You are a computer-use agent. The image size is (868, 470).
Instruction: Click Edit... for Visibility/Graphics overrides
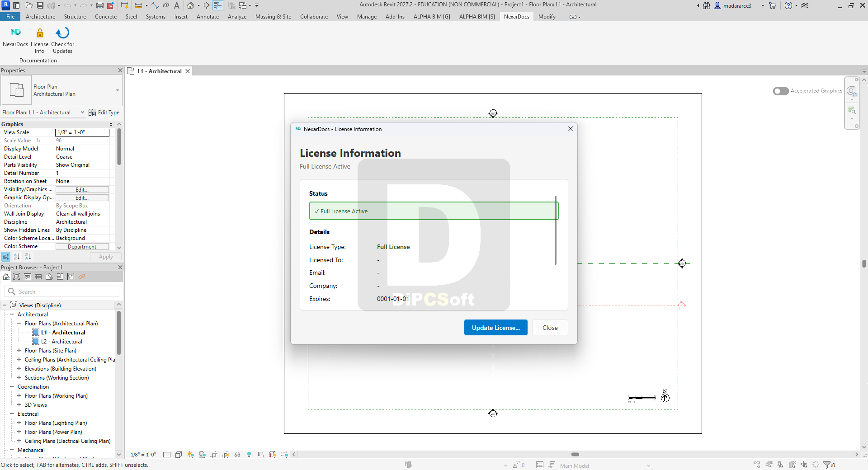click(82, 190)
